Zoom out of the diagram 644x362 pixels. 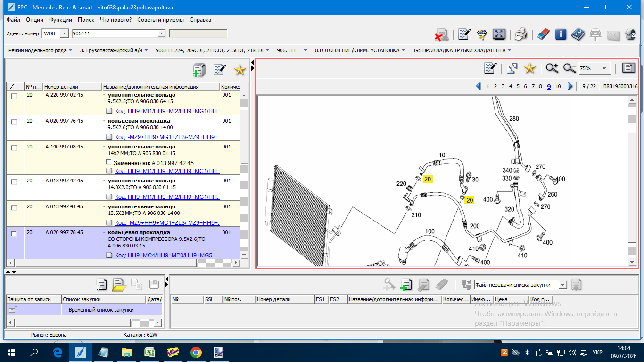570,68
